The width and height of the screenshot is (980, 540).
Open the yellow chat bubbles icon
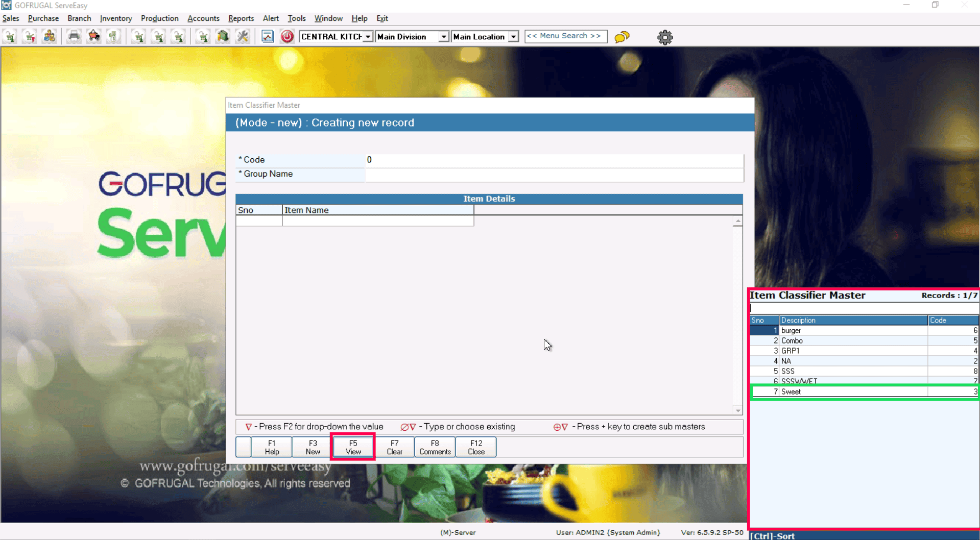[x=622, y=37]
